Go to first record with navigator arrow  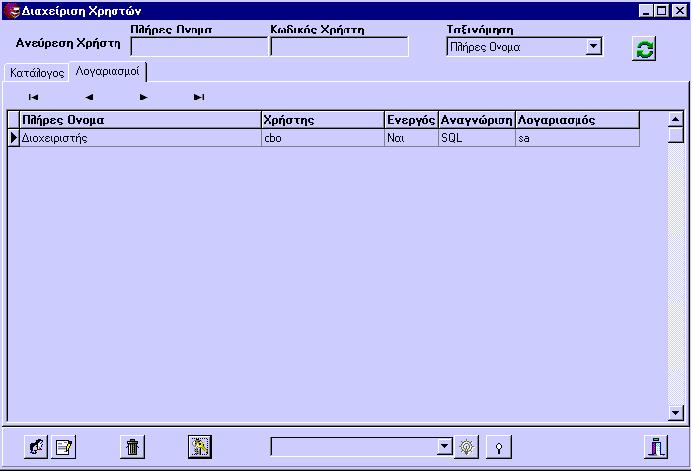[x=34, y=97]
